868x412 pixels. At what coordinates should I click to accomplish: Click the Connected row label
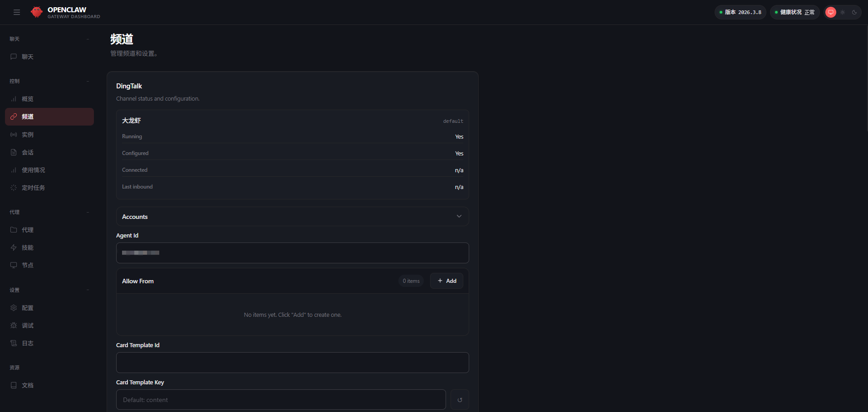coord(135,170)
